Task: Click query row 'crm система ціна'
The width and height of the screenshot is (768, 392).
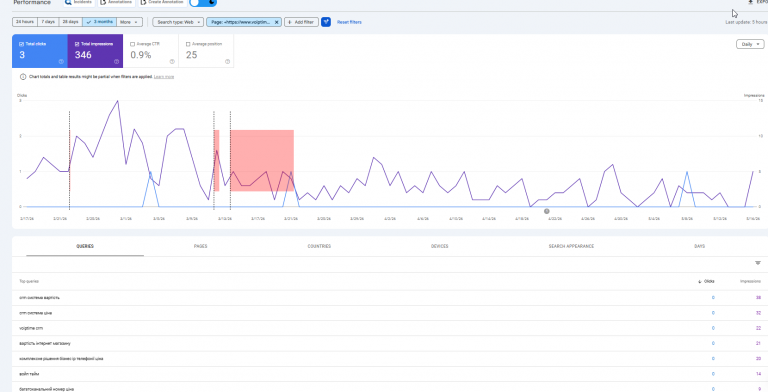Action: pos(390,313)
